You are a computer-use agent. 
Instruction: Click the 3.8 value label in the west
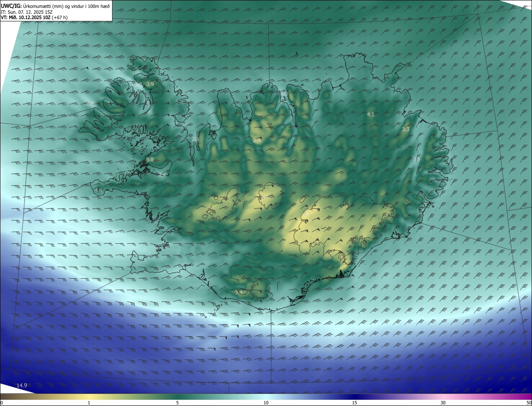pyautogui.click(x=150, y=159)
